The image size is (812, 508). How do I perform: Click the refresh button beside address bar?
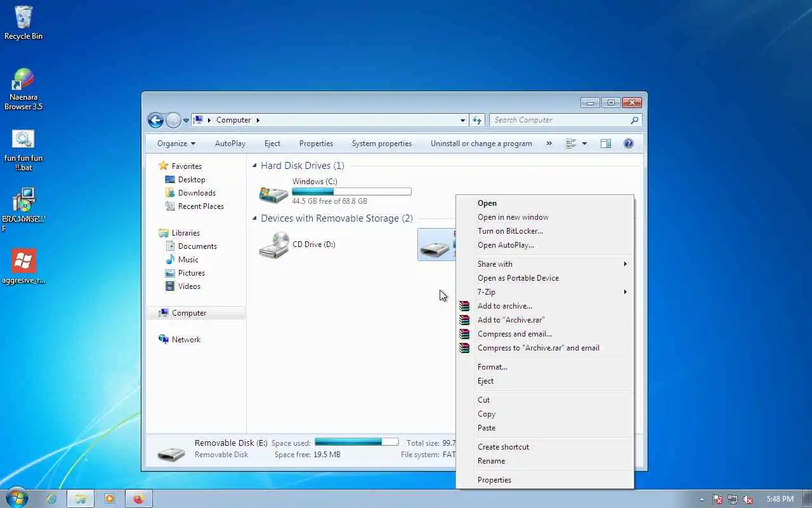coord(478,120)
